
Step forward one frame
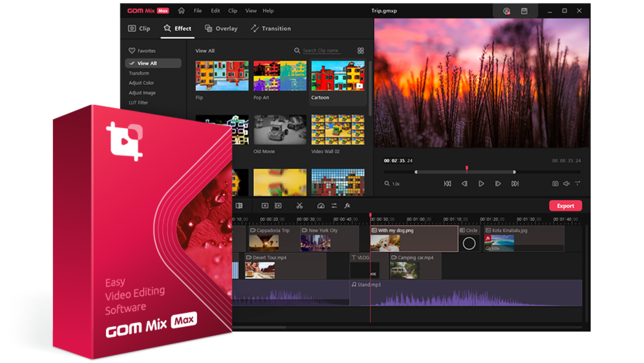click(x=498, y=184)
